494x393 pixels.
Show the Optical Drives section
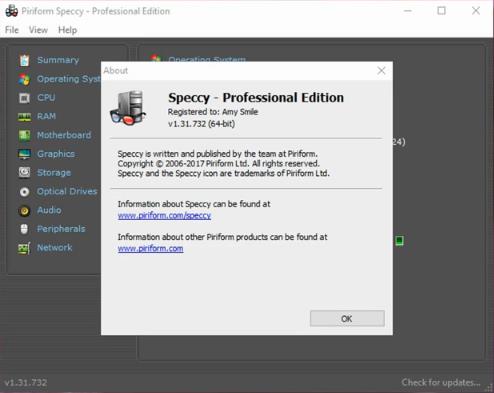[x=67, y=191]
